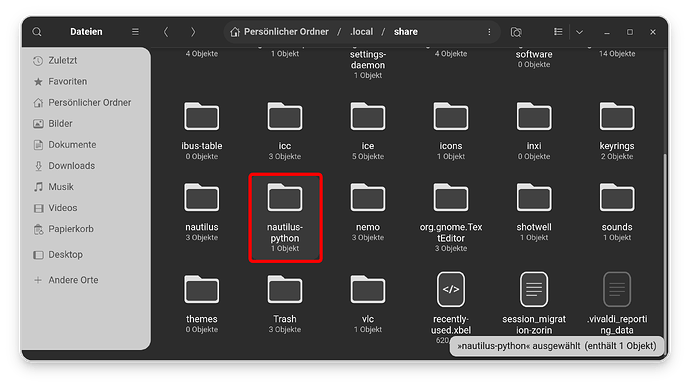Switch to list view icon
Image resolution: width=690 pixels, height=387 pixels.
558,32
